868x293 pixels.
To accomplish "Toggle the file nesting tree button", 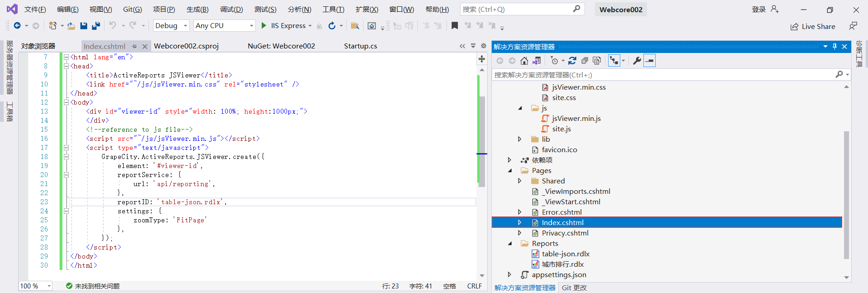I will (614, 61).
